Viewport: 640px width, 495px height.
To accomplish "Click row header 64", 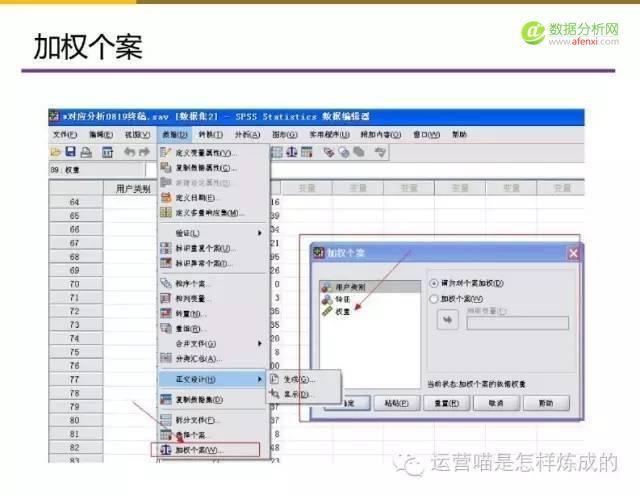I will (75, 202).
